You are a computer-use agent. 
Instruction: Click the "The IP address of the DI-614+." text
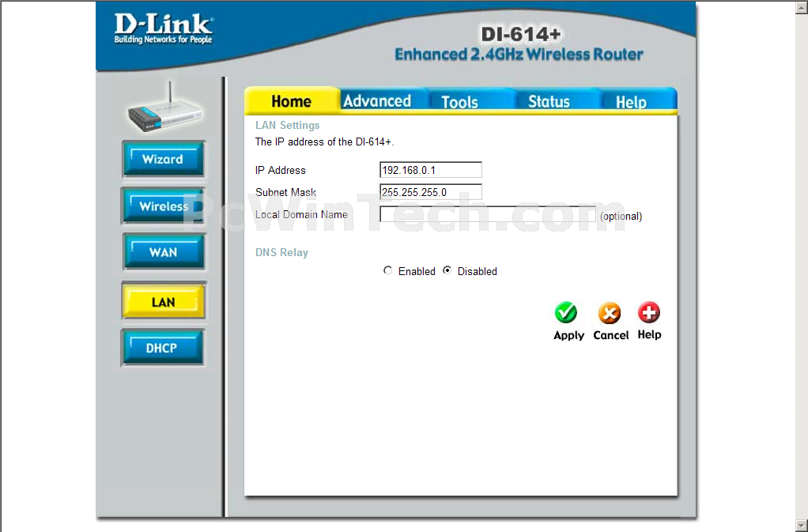(x=325, y=141)
